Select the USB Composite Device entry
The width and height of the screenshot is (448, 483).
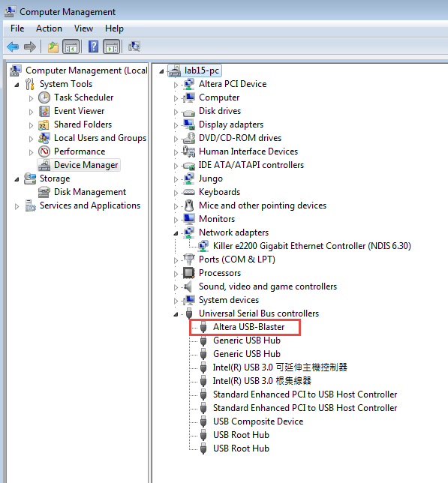[258, 421]
